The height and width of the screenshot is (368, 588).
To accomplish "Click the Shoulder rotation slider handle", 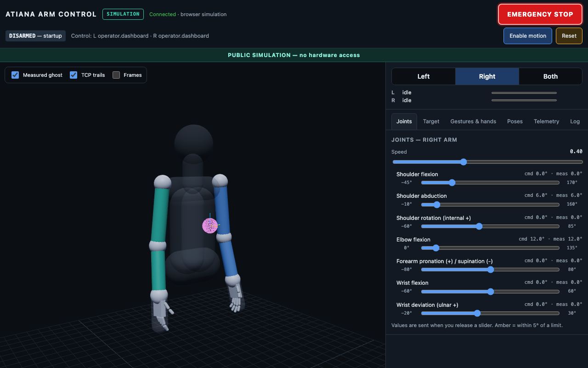I will click(x=479, y=226).
